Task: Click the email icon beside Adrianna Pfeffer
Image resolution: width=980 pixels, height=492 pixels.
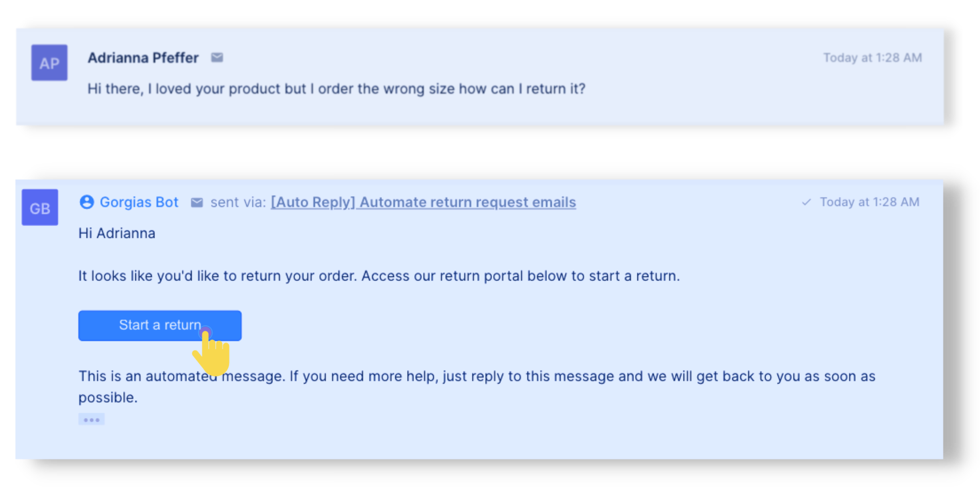Action: pyautogui.click(x=217, y=58)
